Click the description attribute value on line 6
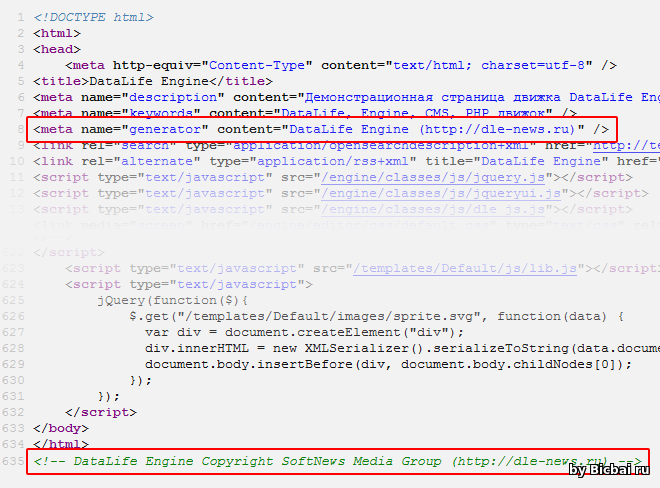 coord(173,97)
